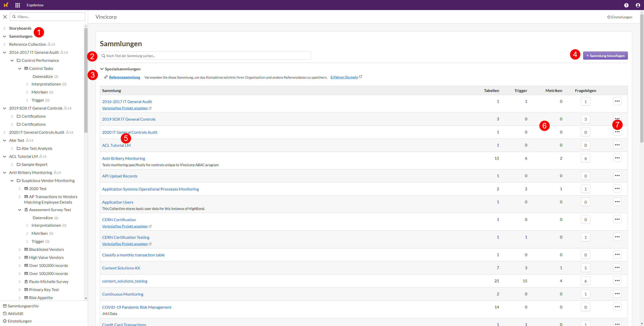The width and height of the screenshot is (644, 326).
Task: Collapse the Sammlungen tree node
Action: click(5, 36)
